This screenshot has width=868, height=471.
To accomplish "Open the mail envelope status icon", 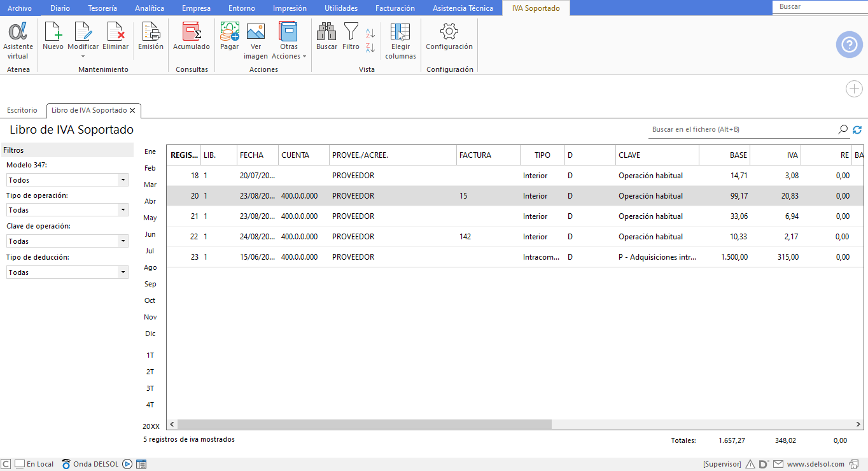I will 778,464.
